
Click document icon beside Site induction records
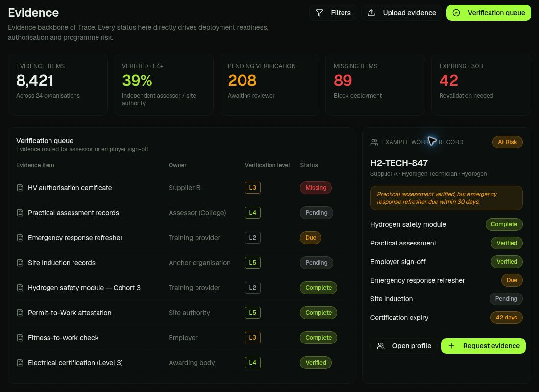tap(20, 263)
